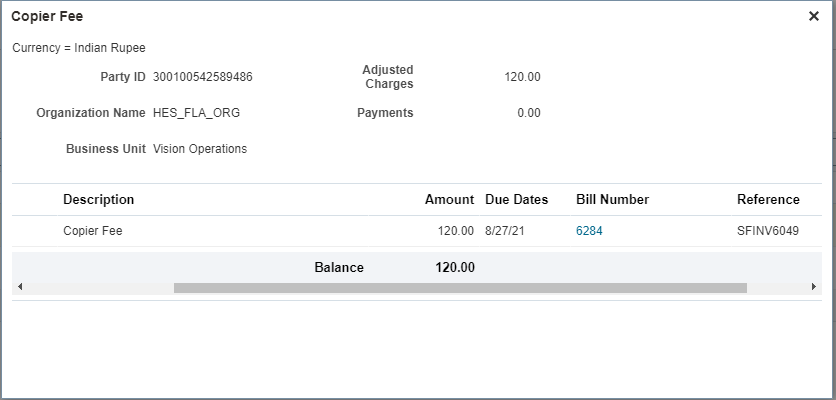
Task: Select the Amount column header
Action: pos(449,199)
